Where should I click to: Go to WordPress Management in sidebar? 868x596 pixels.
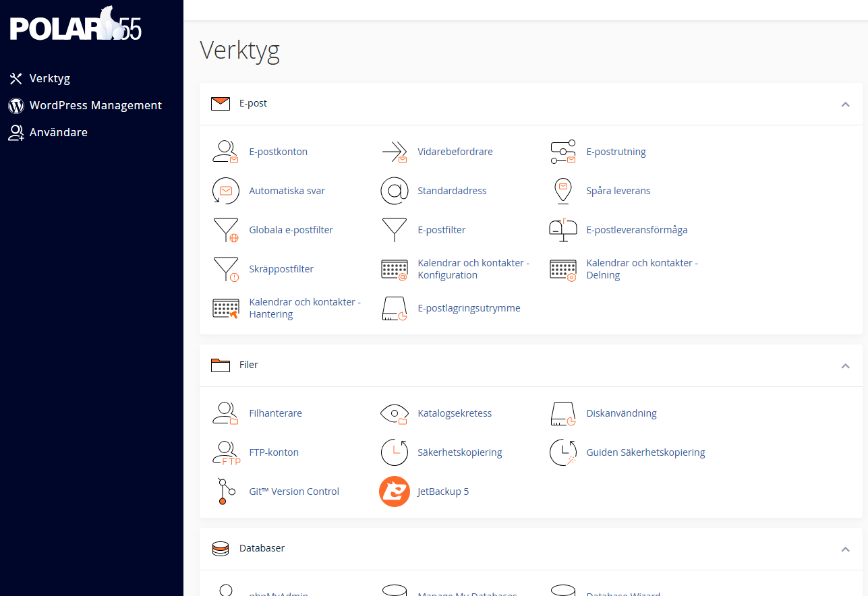pos(95,105)
